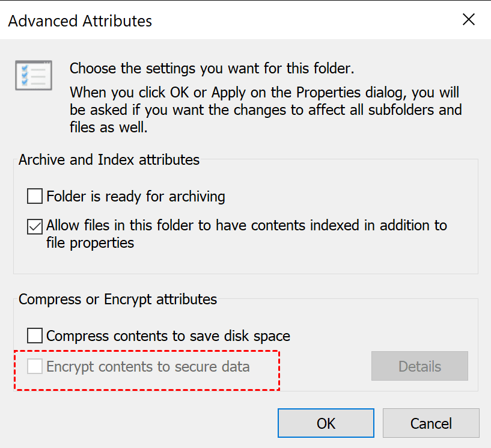
Task: Enable Compress contents to save disk space
Action: tap(34, 336)
